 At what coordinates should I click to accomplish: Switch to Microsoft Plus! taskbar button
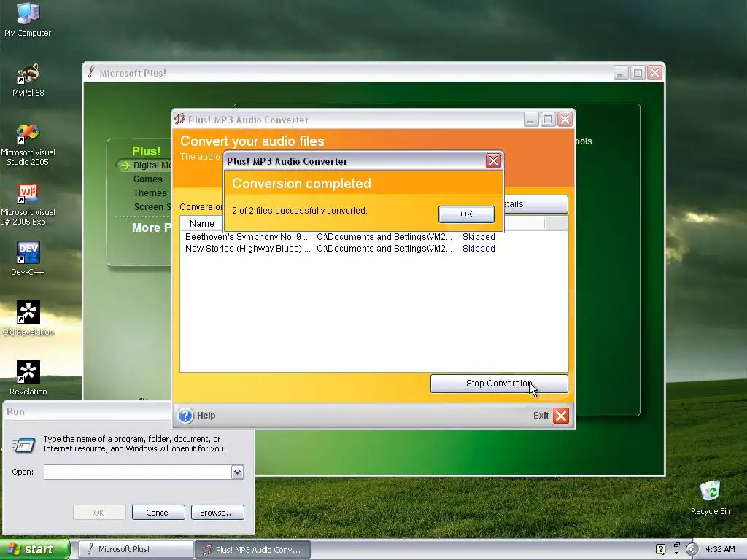[x=136, y=549]
